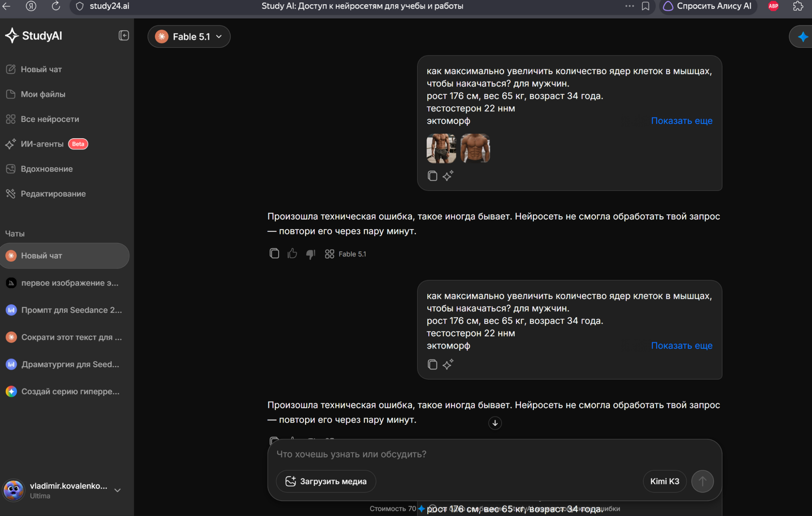Viewport: 812px width, 516px height.
Task: Open the browser extensions puzzle icon
Action: click(798, 6)
